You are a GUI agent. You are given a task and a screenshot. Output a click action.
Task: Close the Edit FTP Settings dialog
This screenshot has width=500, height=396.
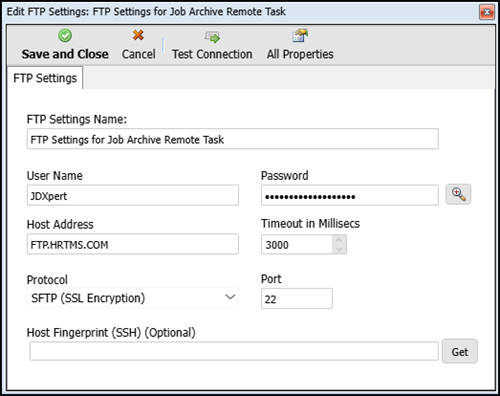[487, 12]
